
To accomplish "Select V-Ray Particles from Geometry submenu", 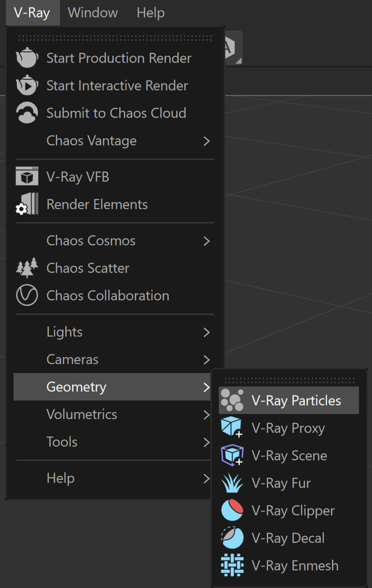I will tap(289, 400).
